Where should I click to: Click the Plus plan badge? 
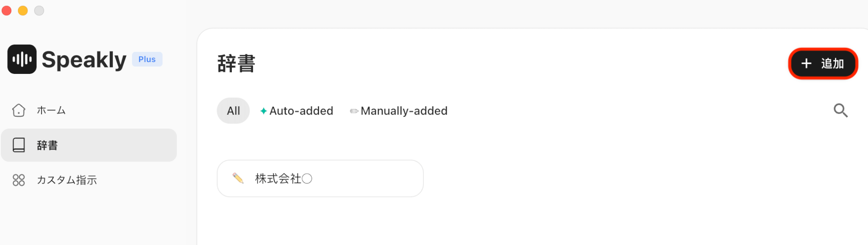[147, 59]
